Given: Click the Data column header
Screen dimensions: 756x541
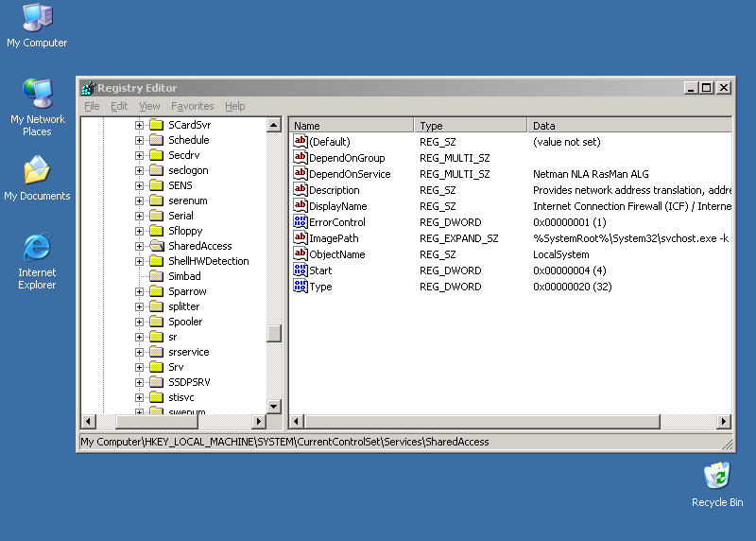Looking at the screenshot, I should pyautogui.click(x=629, y=126).
